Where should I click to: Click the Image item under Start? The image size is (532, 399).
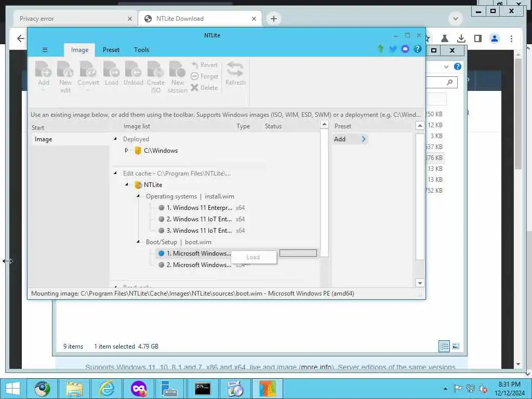(x=70, y=139)
